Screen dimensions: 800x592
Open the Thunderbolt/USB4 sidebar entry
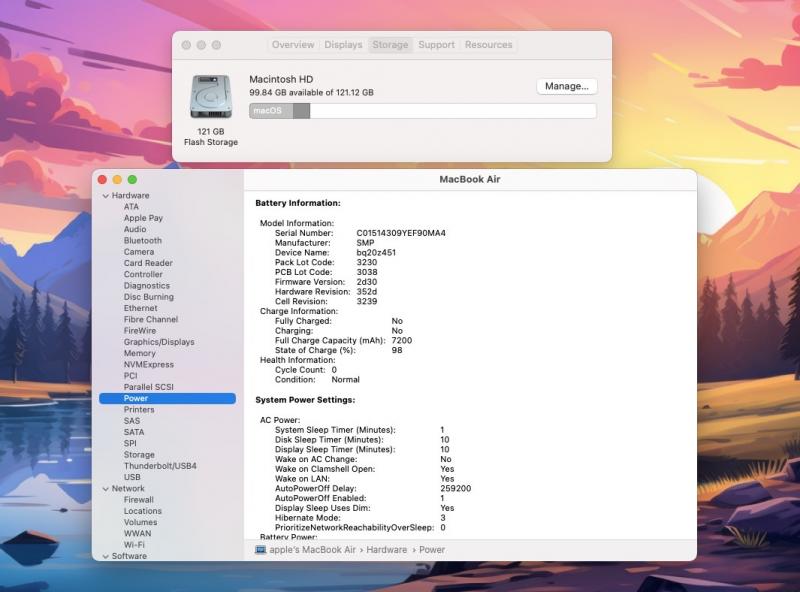[160, 466]
